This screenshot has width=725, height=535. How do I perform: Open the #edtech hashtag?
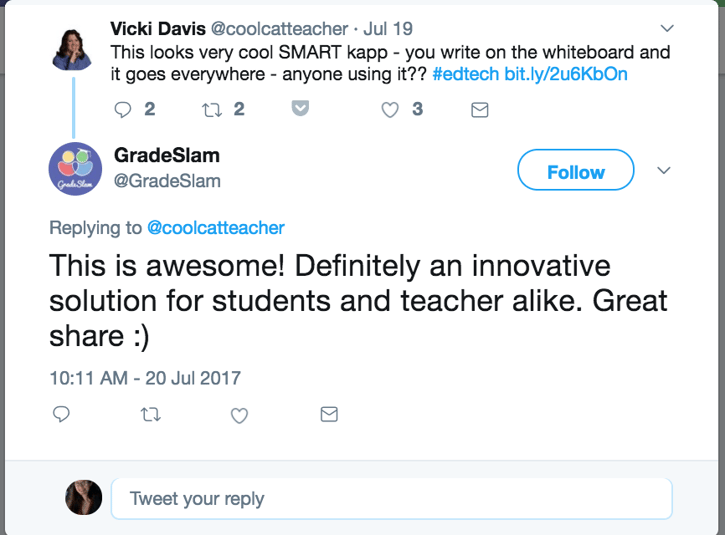(x=465, y=75)
